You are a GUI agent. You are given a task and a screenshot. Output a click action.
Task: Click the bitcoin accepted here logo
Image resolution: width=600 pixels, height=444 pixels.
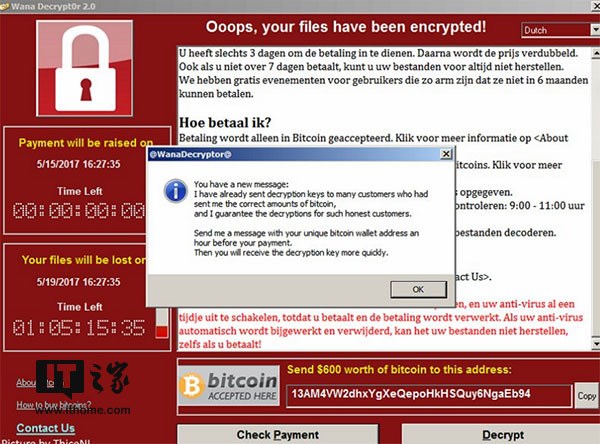(x=229, y=386)
